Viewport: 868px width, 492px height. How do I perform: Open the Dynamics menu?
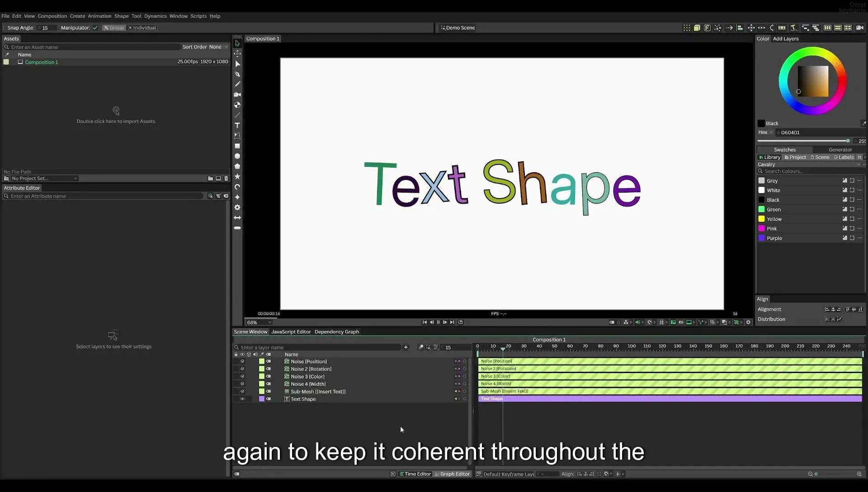click(156, 16)
